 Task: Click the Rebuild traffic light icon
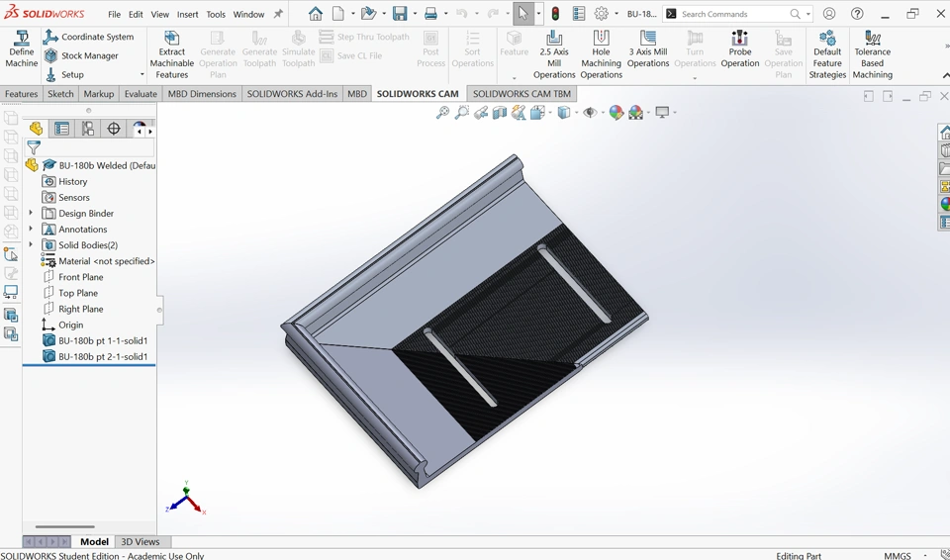tap(555, 13)
